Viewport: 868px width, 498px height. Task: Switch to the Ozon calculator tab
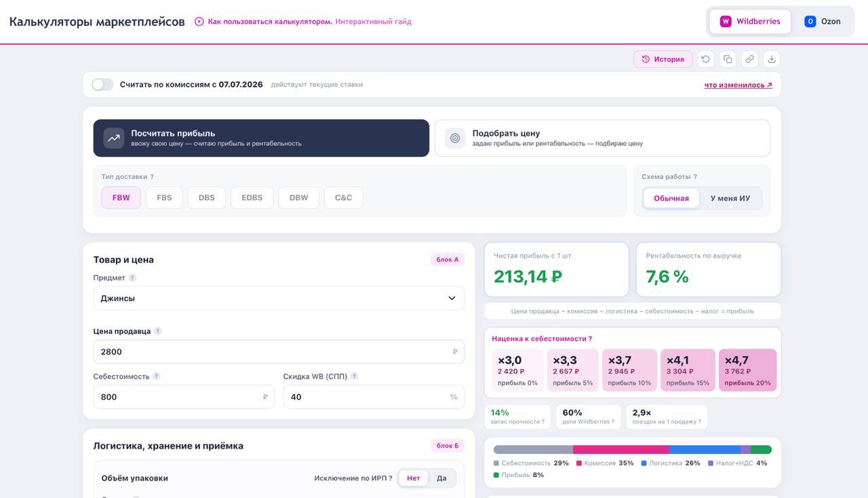click(x=823, y=22)
